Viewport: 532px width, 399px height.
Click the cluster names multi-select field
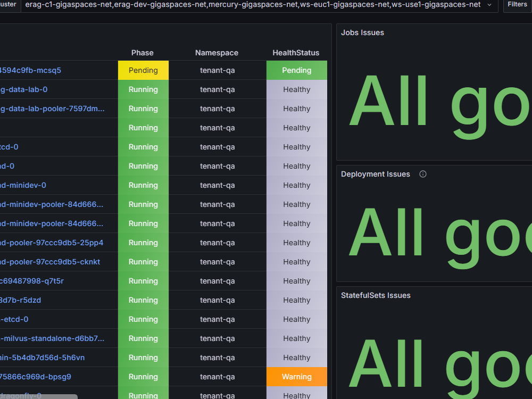pos(260,5)
